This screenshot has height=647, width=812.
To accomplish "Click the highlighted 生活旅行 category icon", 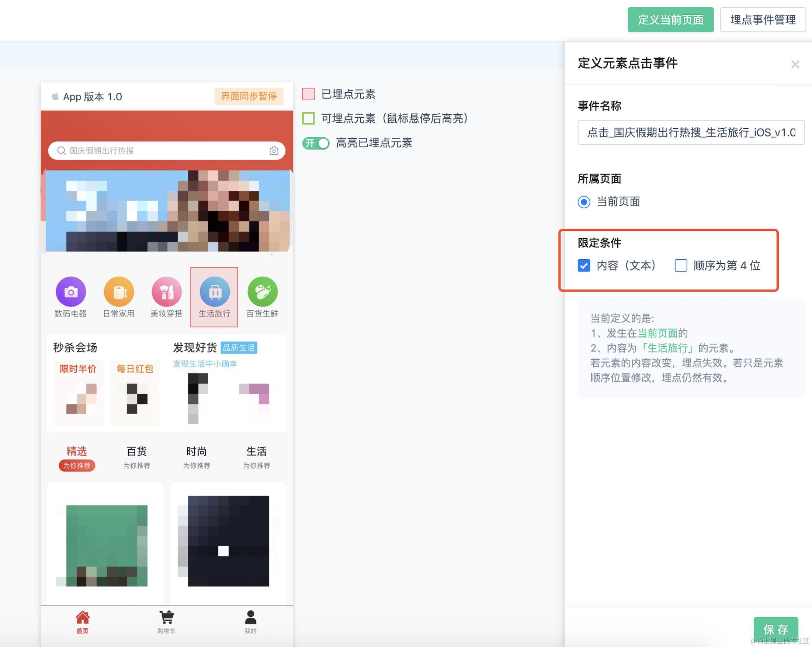I will (x=214, y=292).
